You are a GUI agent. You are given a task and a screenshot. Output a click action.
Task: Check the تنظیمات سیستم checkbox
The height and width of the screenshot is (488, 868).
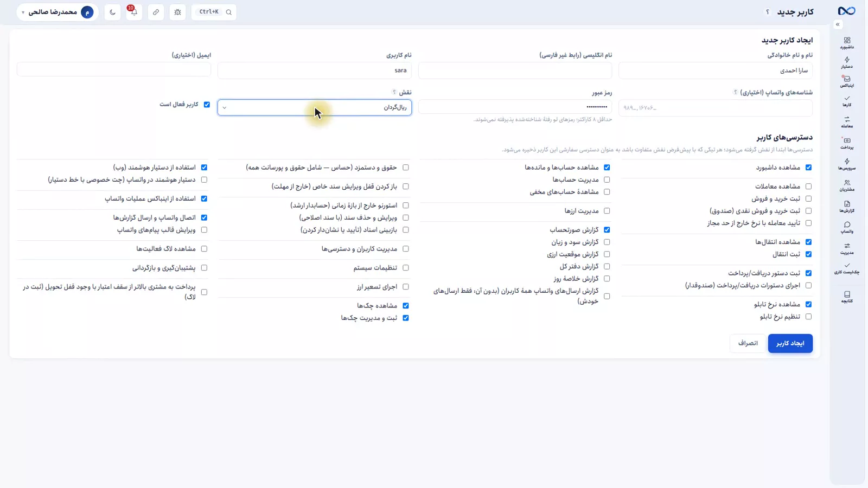coord(405,268)
